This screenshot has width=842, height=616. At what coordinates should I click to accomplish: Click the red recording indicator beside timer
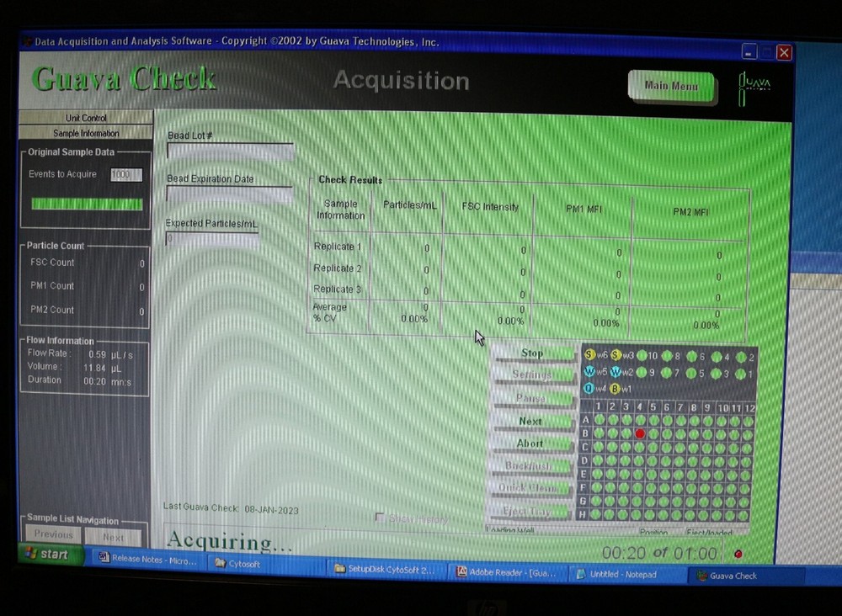(738, 555)
